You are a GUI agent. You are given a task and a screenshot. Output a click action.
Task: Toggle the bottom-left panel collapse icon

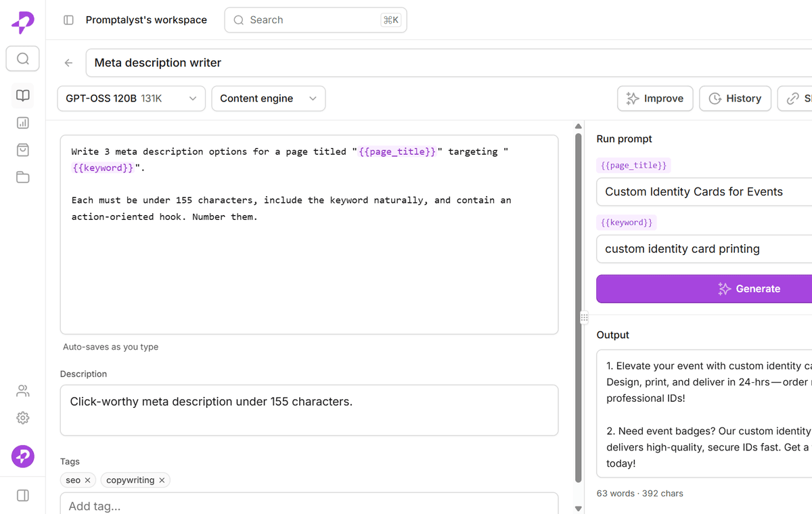pyautogui.click(x=23, y=496)
